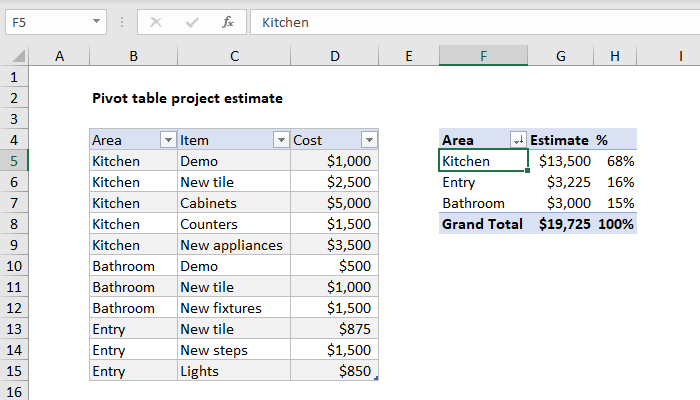Open the Insert Function fx button
The height and width of the screenshot is (400, 700).
(x=228, y=22)
